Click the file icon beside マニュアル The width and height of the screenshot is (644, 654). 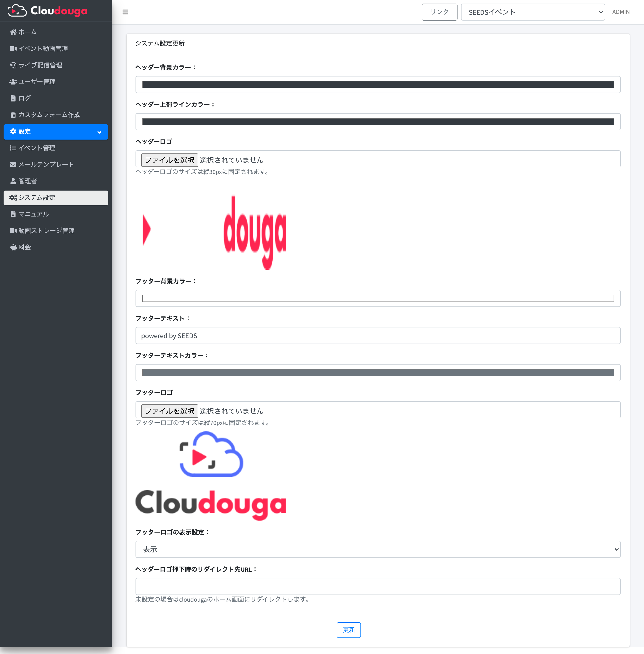click(x=13, y=214)
